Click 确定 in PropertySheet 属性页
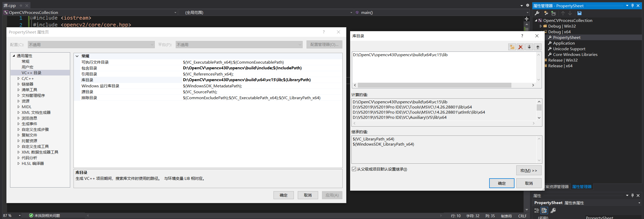 click(284, 195)
